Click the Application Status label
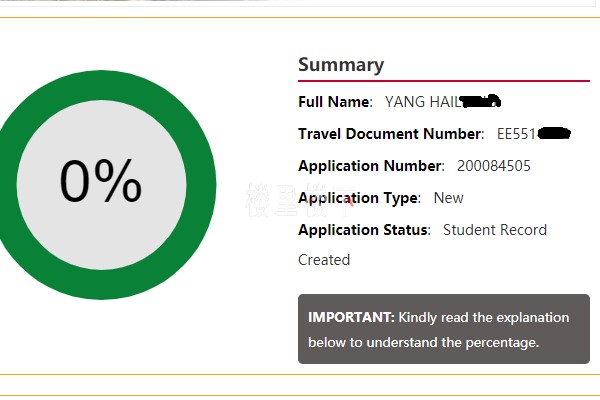Image resolution: width=600 pixels, height=400 pixels. [x=364, y=229]
